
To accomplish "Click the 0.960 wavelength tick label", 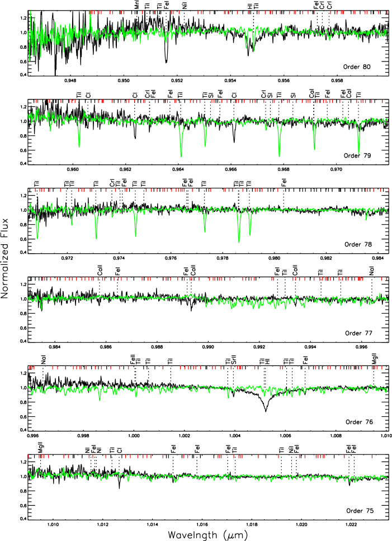I will pos(73,169).
